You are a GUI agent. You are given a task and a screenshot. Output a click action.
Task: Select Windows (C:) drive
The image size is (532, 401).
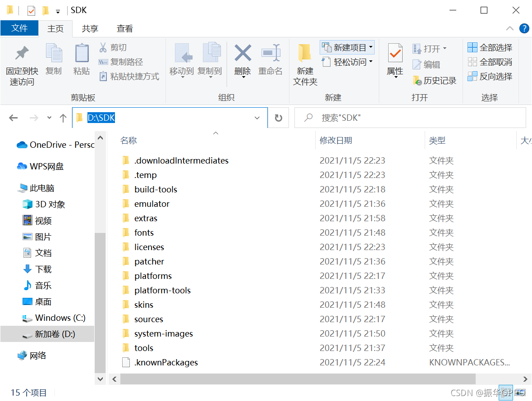click(x=54, y=318)
